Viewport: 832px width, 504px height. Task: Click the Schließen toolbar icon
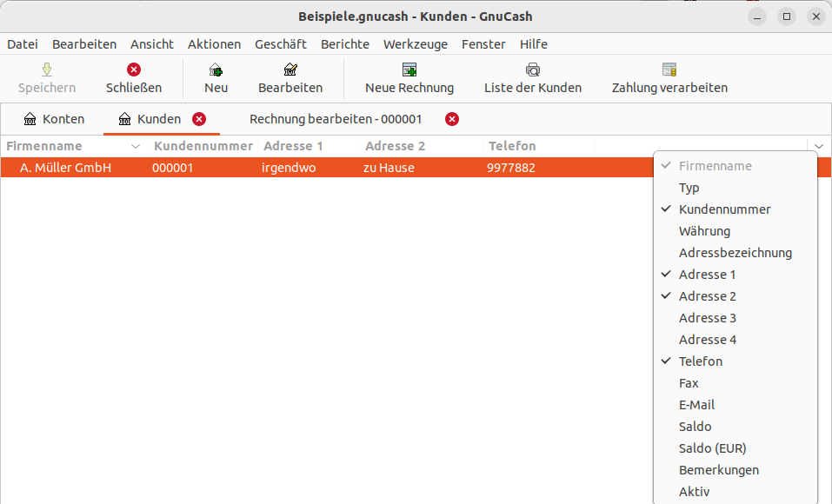[134, 70]
